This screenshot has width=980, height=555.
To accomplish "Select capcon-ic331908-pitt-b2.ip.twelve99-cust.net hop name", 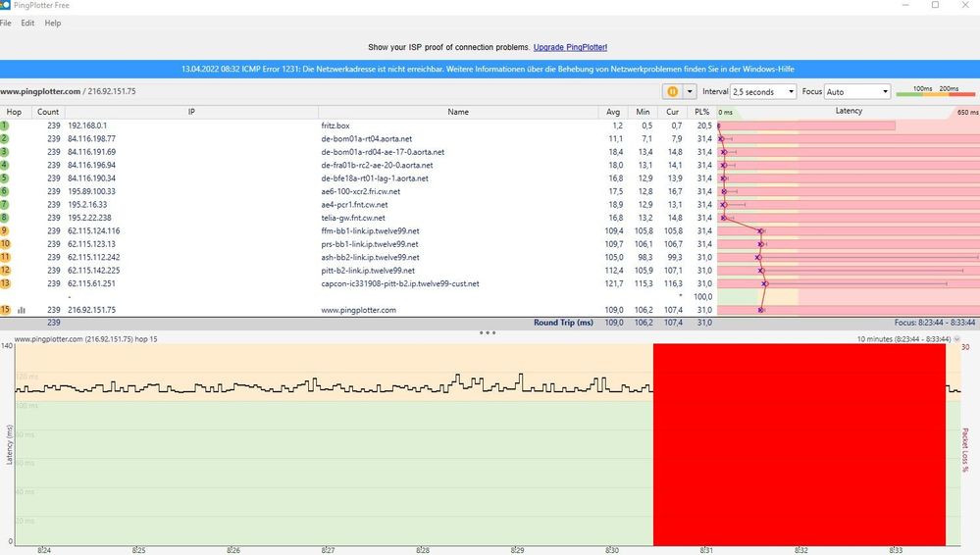I will (400, 283).
